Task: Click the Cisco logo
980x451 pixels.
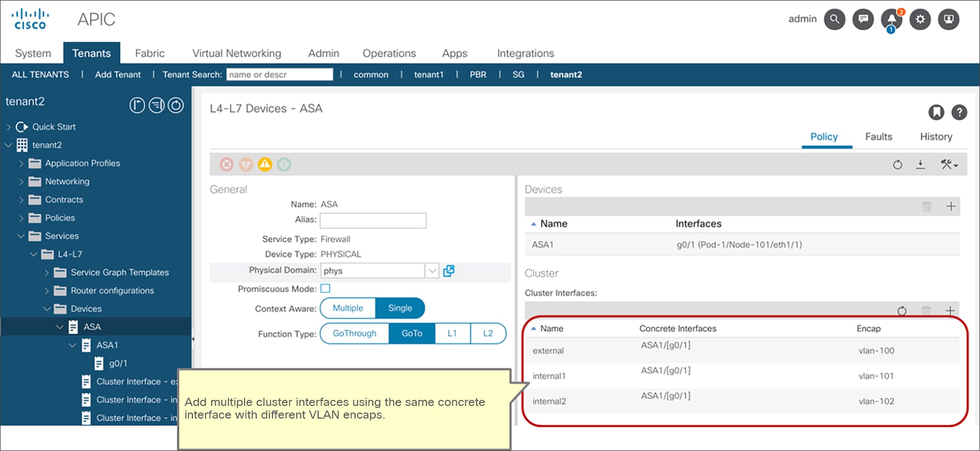Action: click(30, 19)
